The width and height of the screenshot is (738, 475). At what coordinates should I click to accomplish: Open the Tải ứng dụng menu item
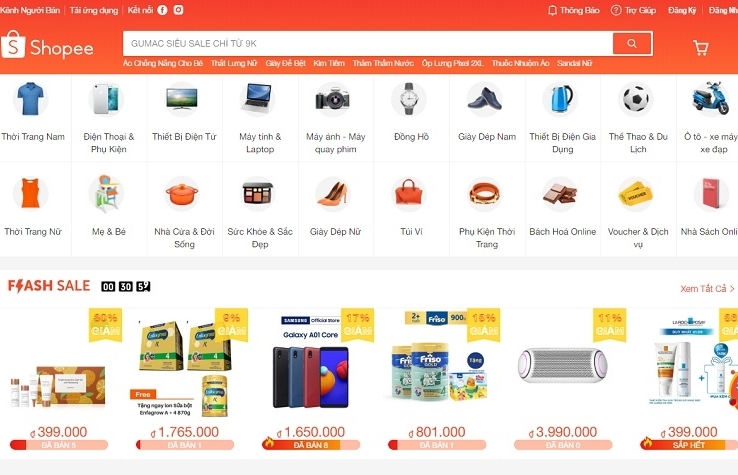94,10
